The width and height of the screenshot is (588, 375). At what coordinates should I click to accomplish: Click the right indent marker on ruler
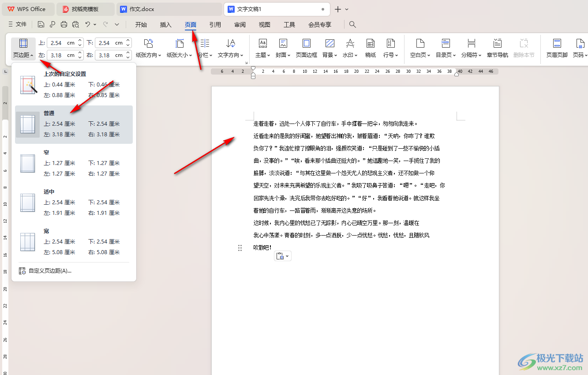click(457, 74)
